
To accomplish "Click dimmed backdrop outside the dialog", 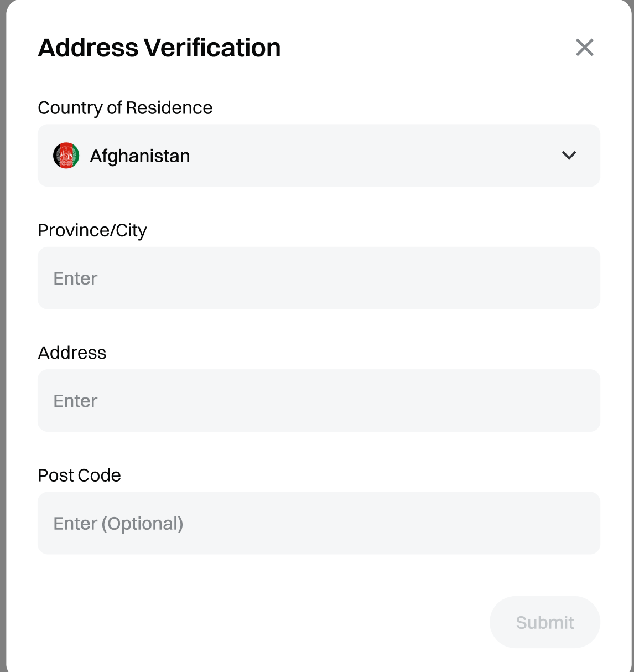I will click(2, 332).
